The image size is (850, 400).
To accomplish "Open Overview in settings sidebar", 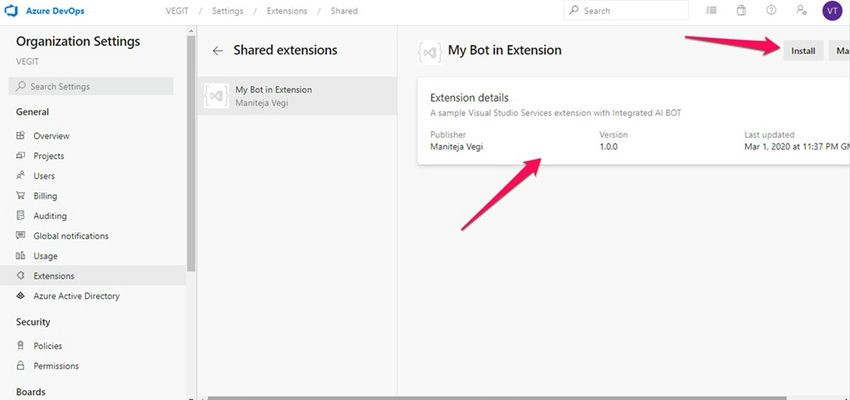I will pyautogui.click(x=51, y=135).
